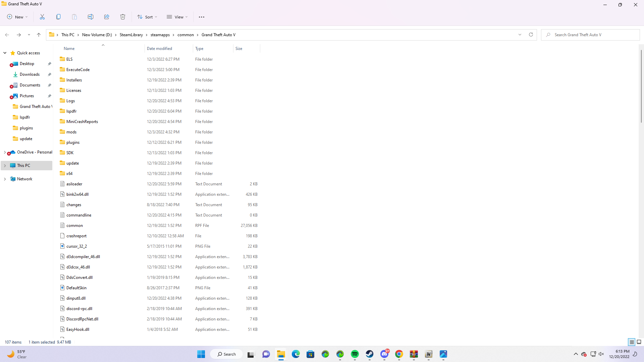Click the Copy icon in toolbar
644x362 pixels.
58,17
